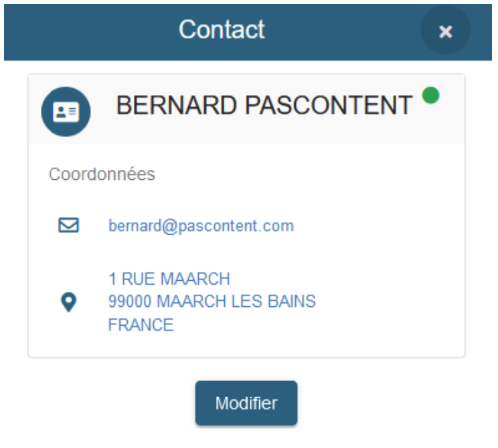Open the bernard@pascontent.com email link
This screenshot has width=498, height=448.
(x=201, y=226)
